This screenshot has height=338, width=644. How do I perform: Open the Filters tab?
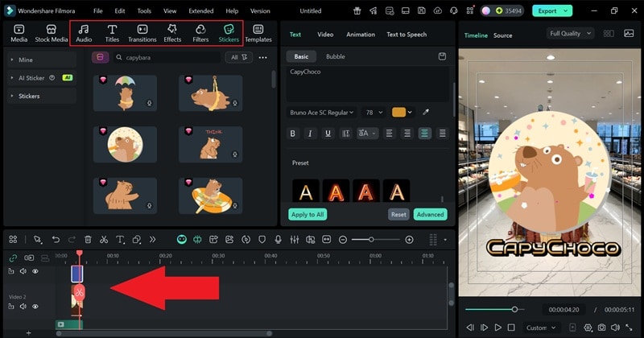(x=200, y=33)
